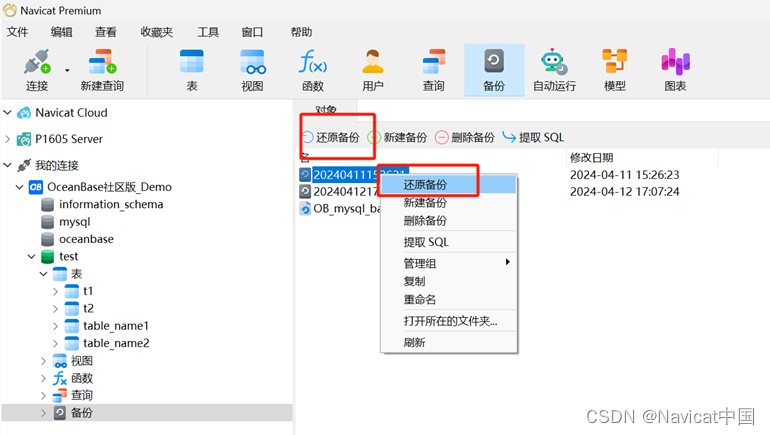Collapse the Navicat Cloud node
Viewport: 770px width, 435px height.
click(7, 112)
